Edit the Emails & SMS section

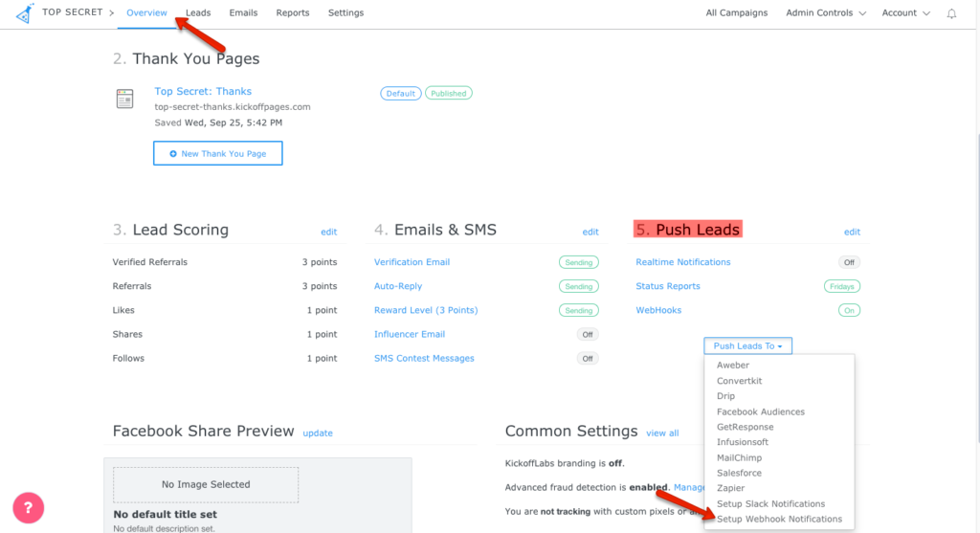click(x=590, y=232)
